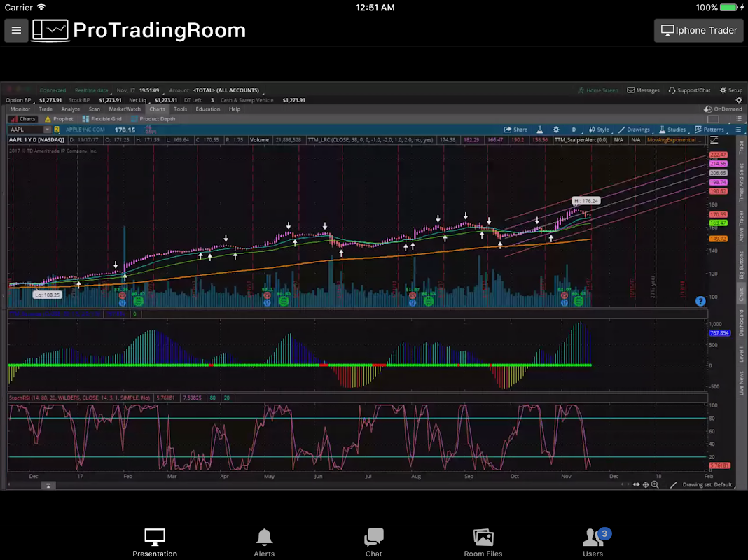Open the Patterns dropdown
Viewport: 748px width, 560px height.
point(709,129)
